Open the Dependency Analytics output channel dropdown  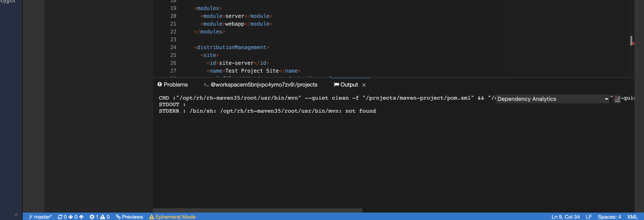tap(552, 99)
